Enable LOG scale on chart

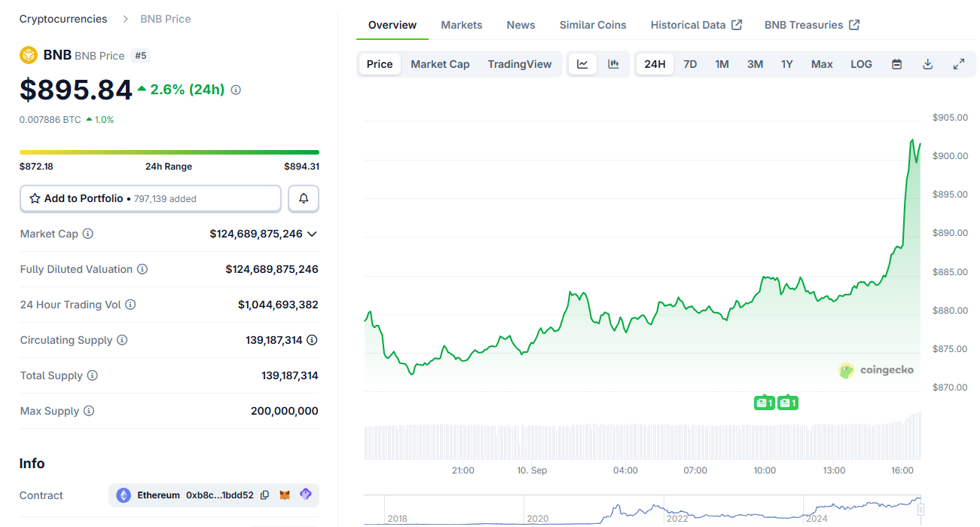click(861, 64)
